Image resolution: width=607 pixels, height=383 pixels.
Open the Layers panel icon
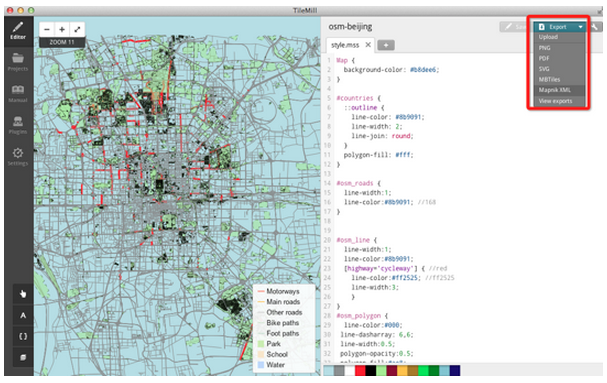coord(23,357)
